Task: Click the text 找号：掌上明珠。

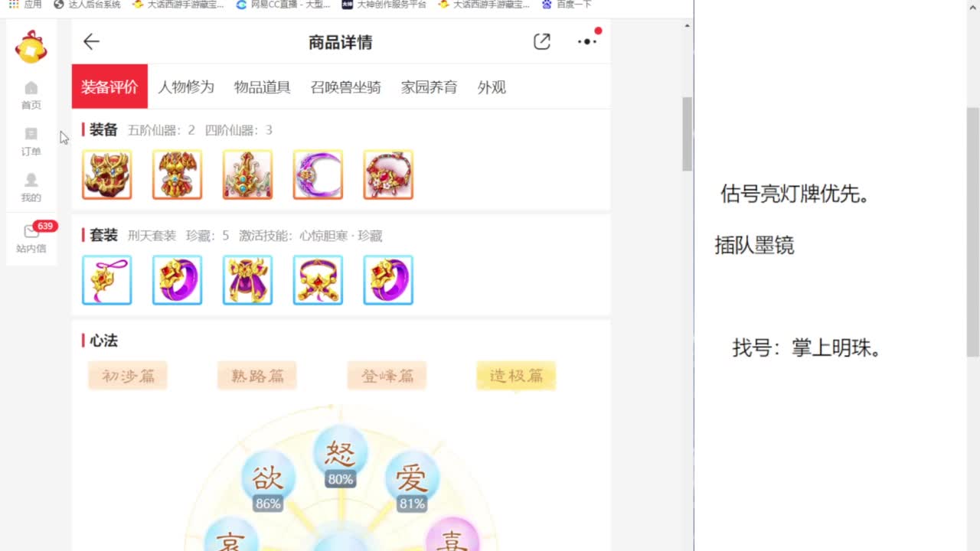Action: pos(808,348)
